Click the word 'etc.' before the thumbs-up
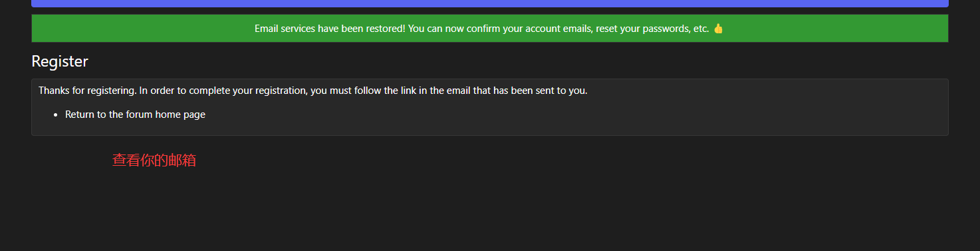980x251 pixels. tap(701, 29)
